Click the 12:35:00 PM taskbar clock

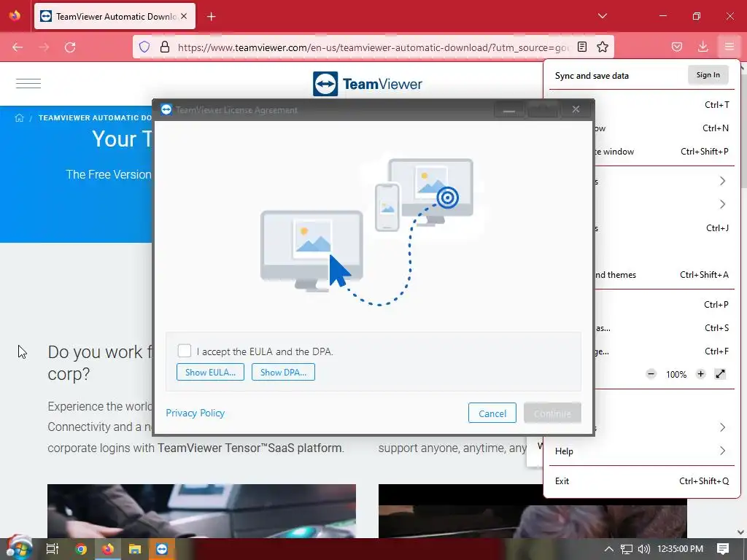click(680, 549)
